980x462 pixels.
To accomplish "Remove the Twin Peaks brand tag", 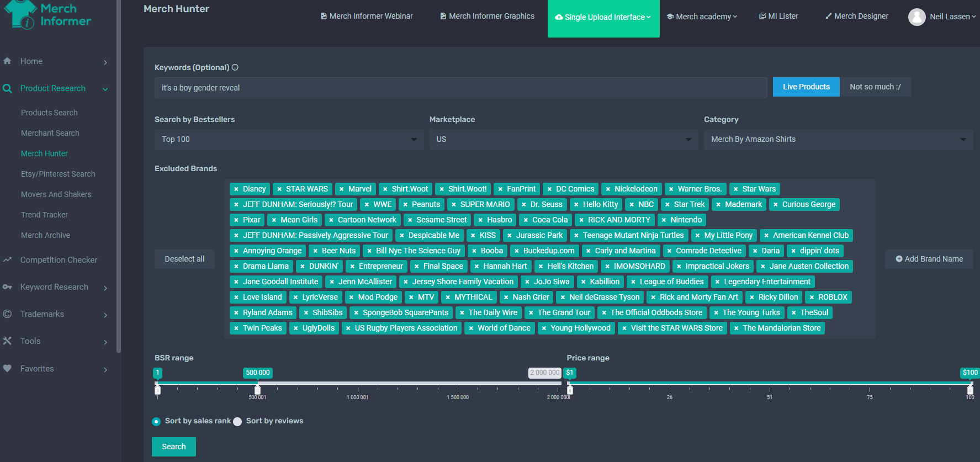I will (236, 328).
